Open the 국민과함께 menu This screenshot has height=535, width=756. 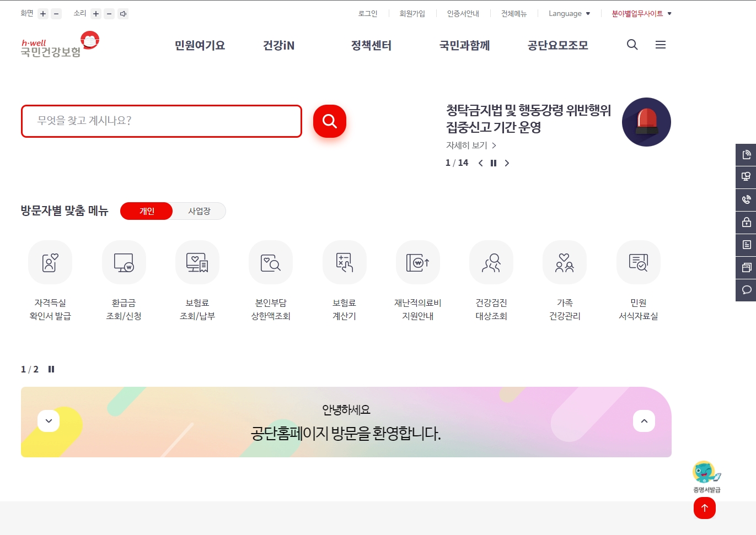tap(464, 45)
